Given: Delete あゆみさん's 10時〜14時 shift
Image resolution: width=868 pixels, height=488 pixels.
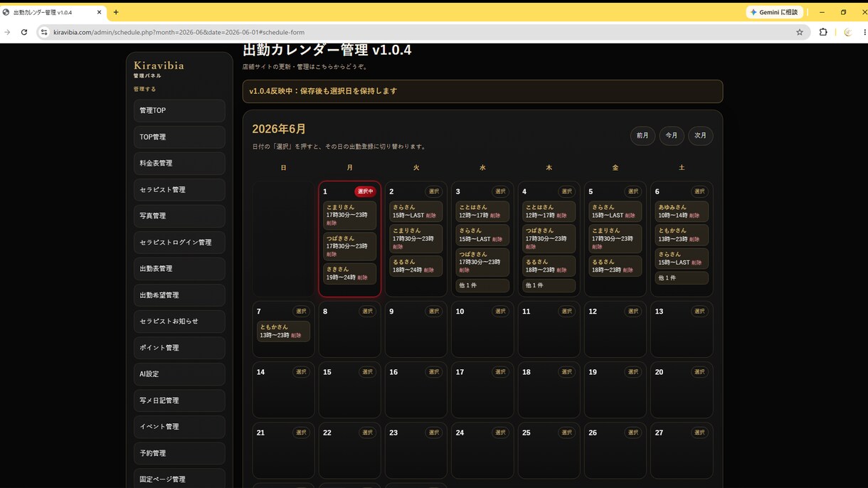Looking at the screenshot, I should click(694, 215).
